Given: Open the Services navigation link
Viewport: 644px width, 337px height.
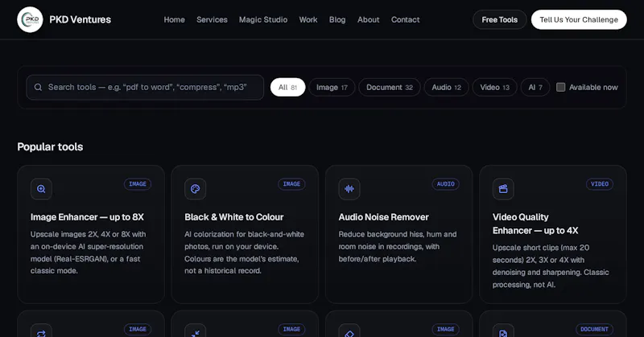Looking at the screenshot, I should click(212, 19).
